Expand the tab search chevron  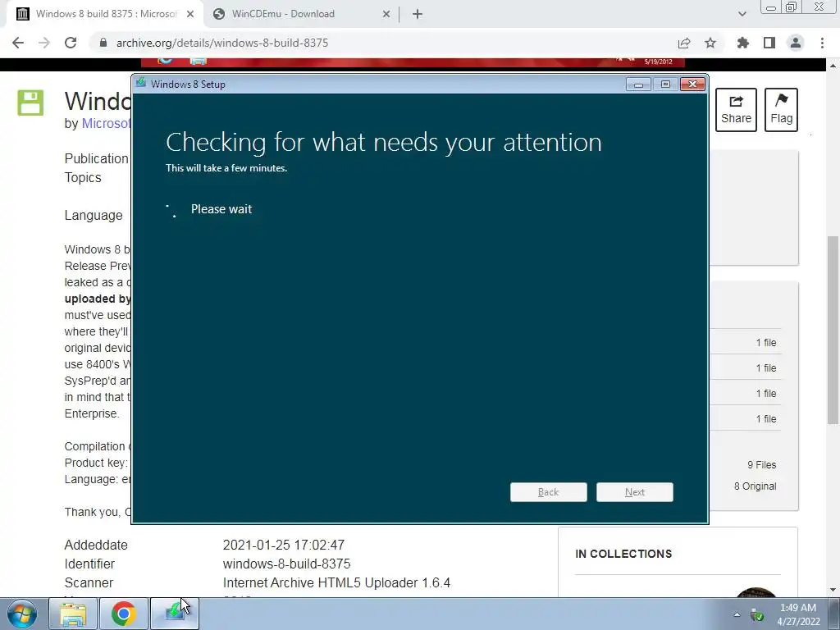coord(742,14)
